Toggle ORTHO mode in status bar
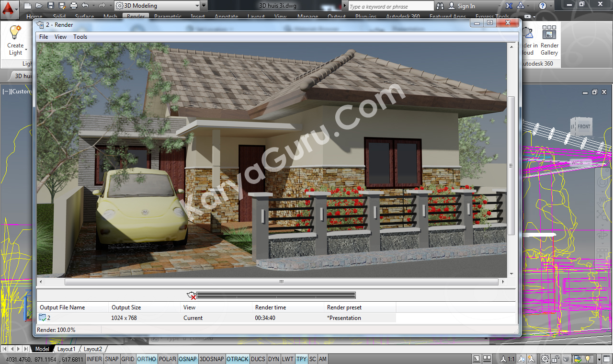This screenshot has height=364, width=613. pos(146,359)
